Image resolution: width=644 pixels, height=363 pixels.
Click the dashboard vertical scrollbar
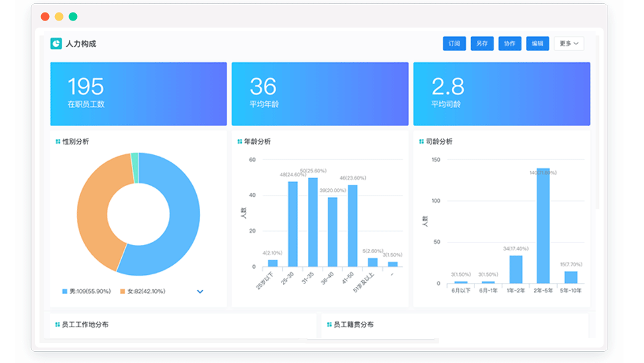click(597, 123)
